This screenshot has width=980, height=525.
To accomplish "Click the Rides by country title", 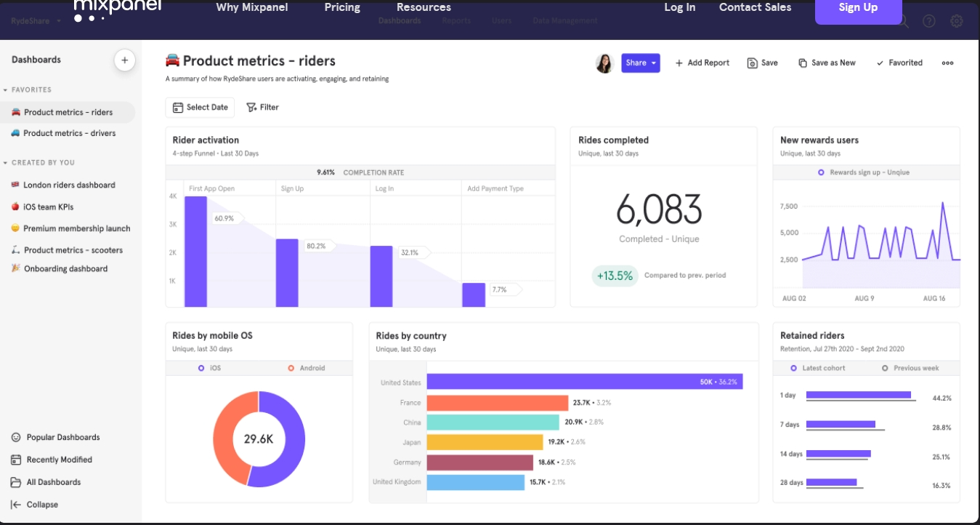I will point(411,336).
